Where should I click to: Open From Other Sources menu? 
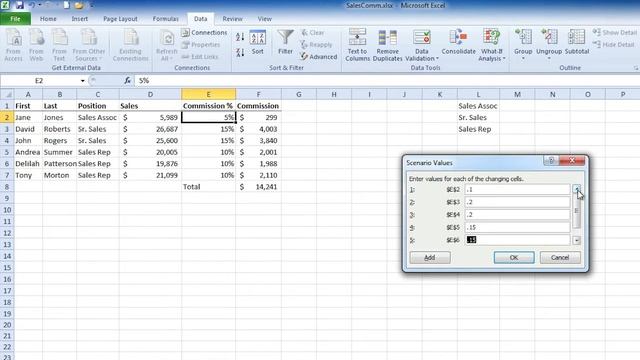point(89,45)
